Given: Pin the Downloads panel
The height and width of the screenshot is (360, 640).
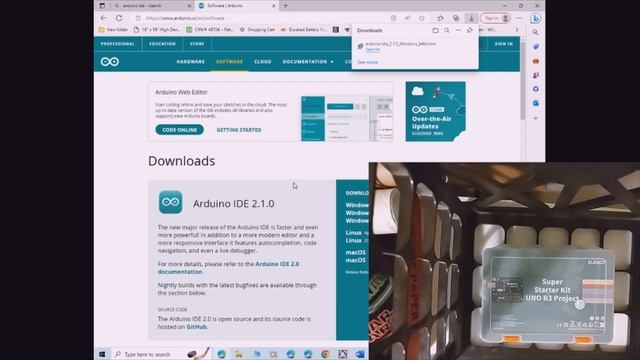Looking at the screenshot, I should click(x=470, y=30).
